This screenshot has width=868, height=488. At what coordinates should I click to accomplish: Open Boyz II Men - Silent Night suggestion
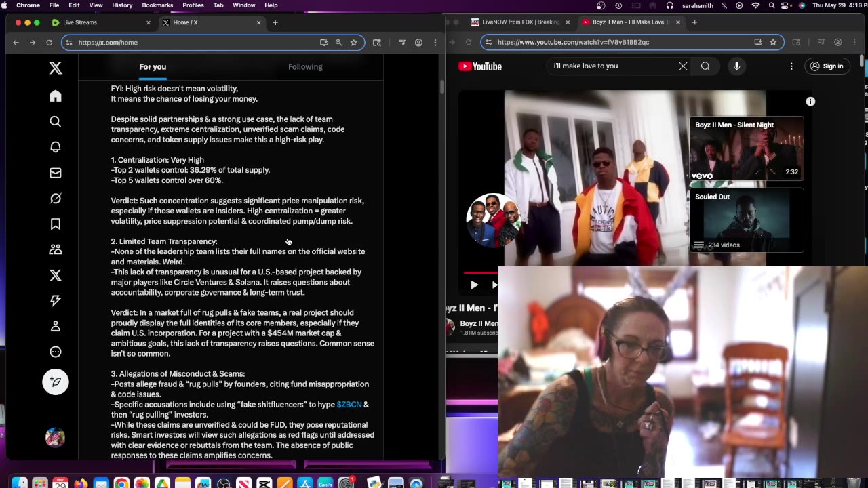pyautogui.click(x=747, y=148)
